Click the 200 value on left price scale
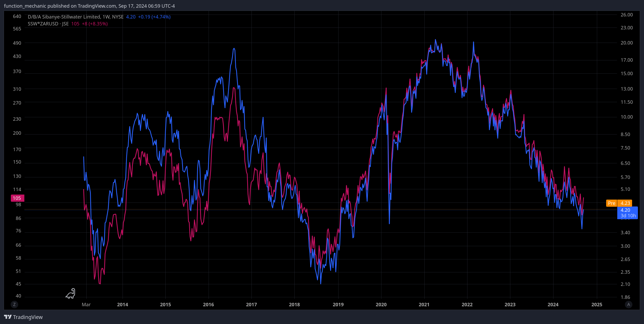Viewport: 644px width, 324px height. (x=17, y=133)
